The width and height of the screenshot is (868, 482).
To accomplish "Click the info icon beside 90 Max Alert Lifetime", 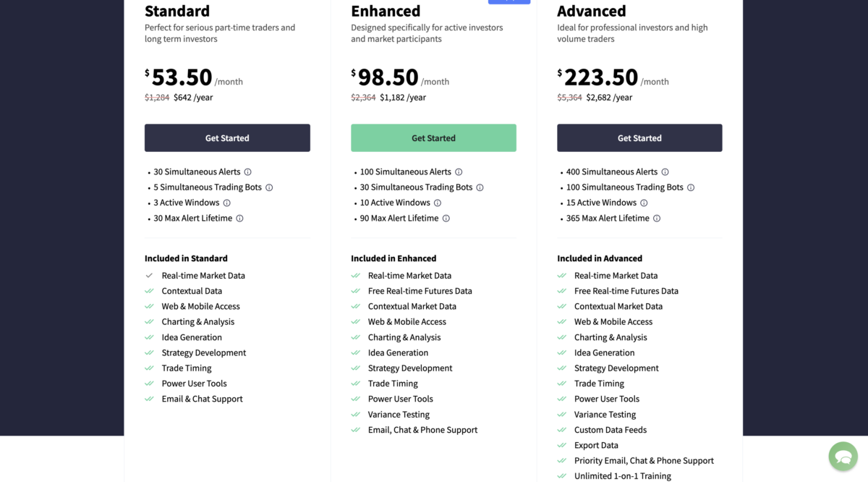I will tap(447, 218).
